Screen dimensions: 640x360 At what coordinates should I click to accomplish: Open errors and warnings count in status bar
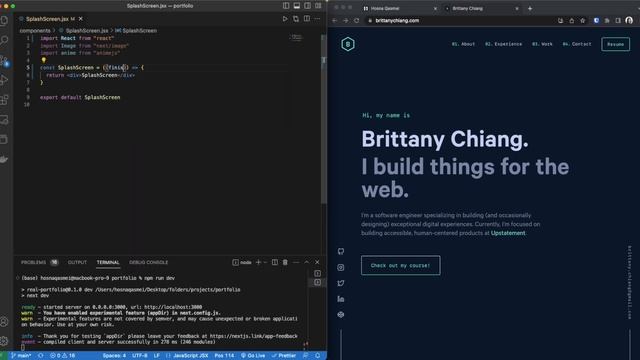(x=62, y=356)
